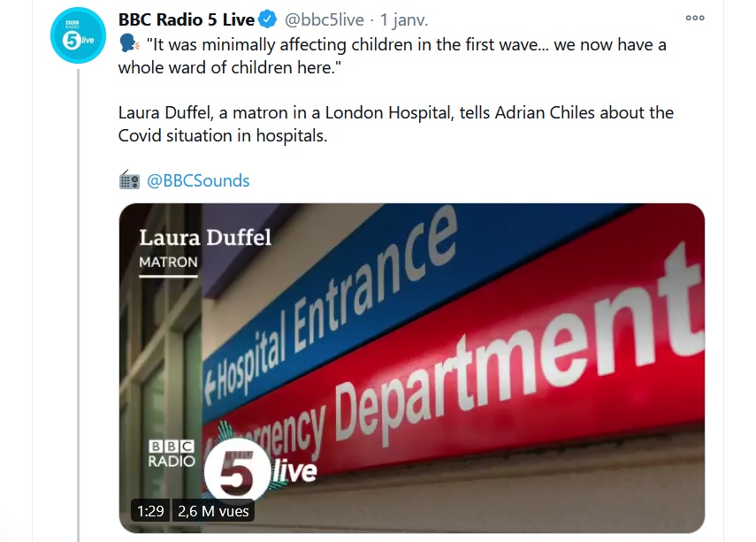This screenshot has height=542, width=756.
Task: Open the tweet date 1 janv.
Action: tap(403, 19)
